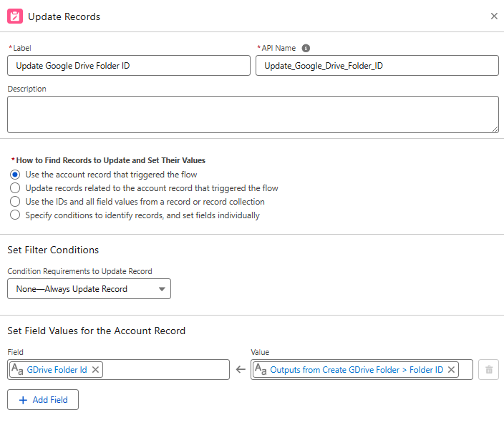Select 'Specify conditions to identify records' option
The image size is (504, 425).
pyautogui.click(x=15, y=215)
